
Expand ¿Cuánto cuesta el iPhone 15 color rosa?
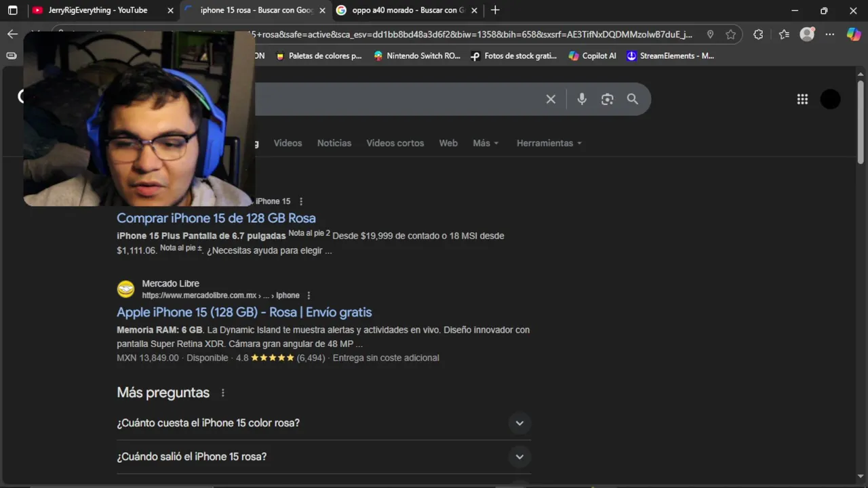[x=323, y=423]
